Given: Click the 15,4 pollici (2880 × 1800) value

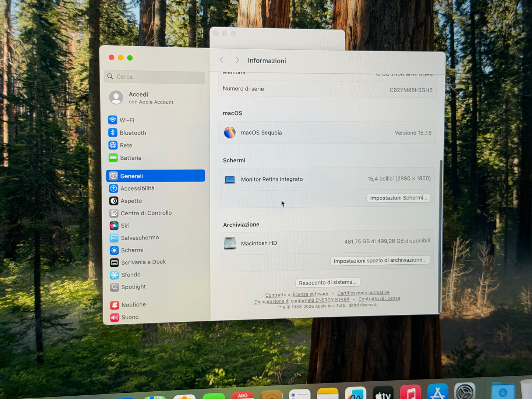Looking at the screenshot, I should [399, 179].
